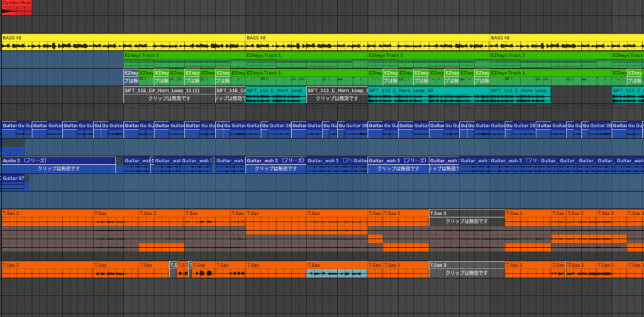The image size is (644, 317).
Task: Select first EZkeys Track 1 clip in upper green track
Action: (x=184, y=55)
